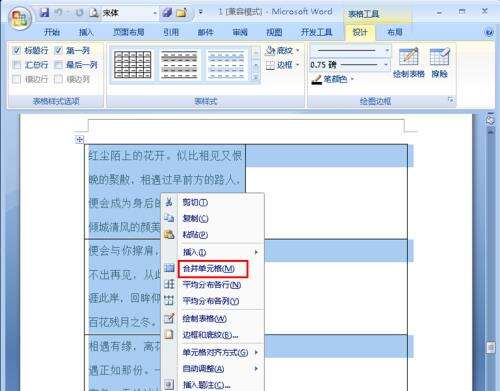Screen dimensions: 500x391
Task: Open the 视图 ribbon tab
Action: point(274,32)
